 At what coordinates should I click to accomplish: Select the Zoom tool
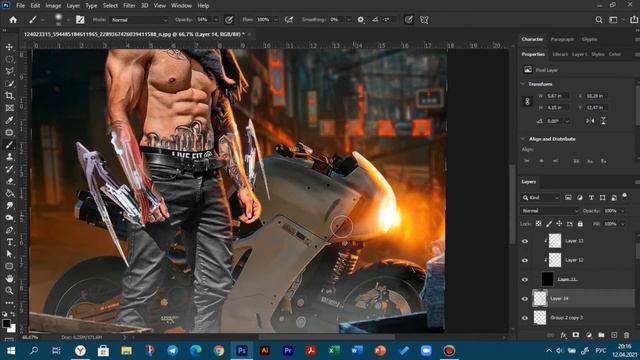(9, 291)
